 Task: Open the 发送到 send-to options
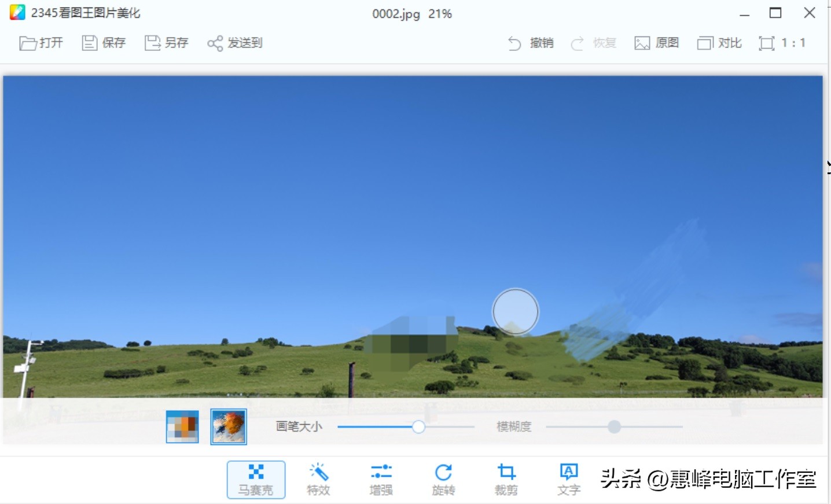tap(234, 42)
